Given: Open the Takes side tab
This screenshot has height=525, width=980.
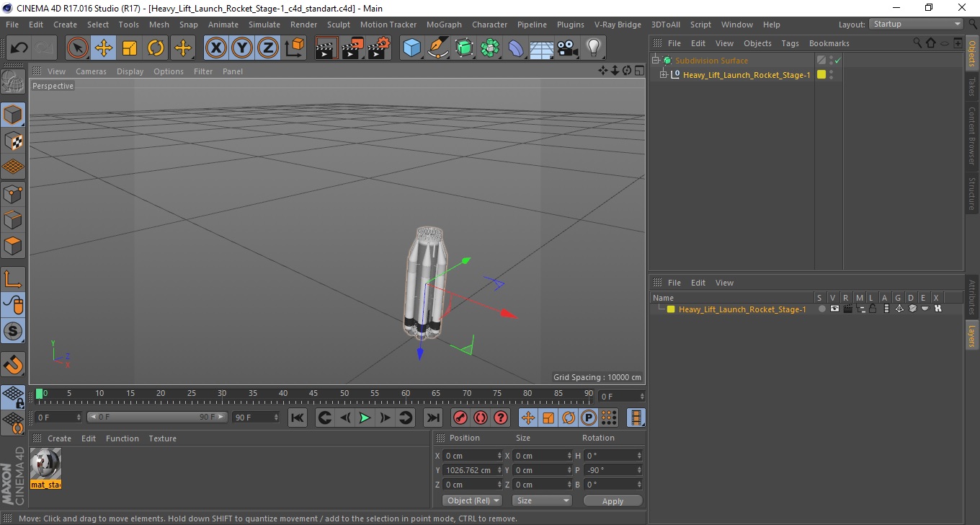Looking at the screenshot, I should 972,87.
